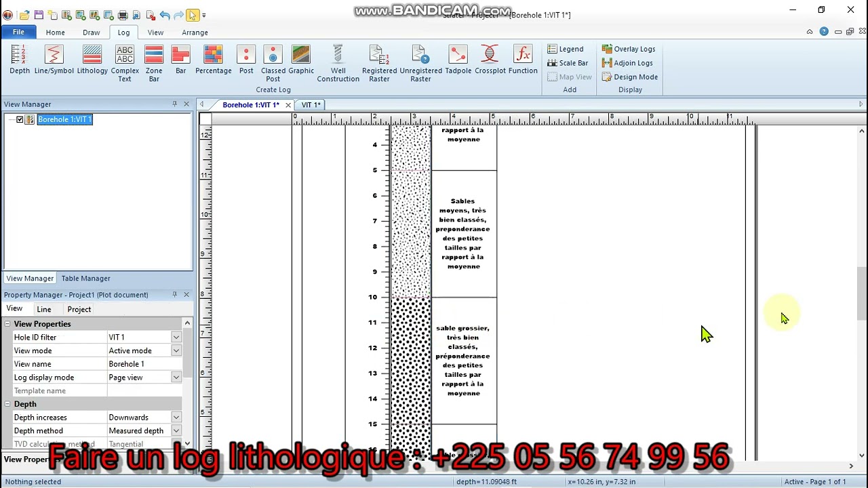868x488 pixels.
Task: Open the Hole ID filter dropdown
Action: pyautogui.click(x=176, y=337)
